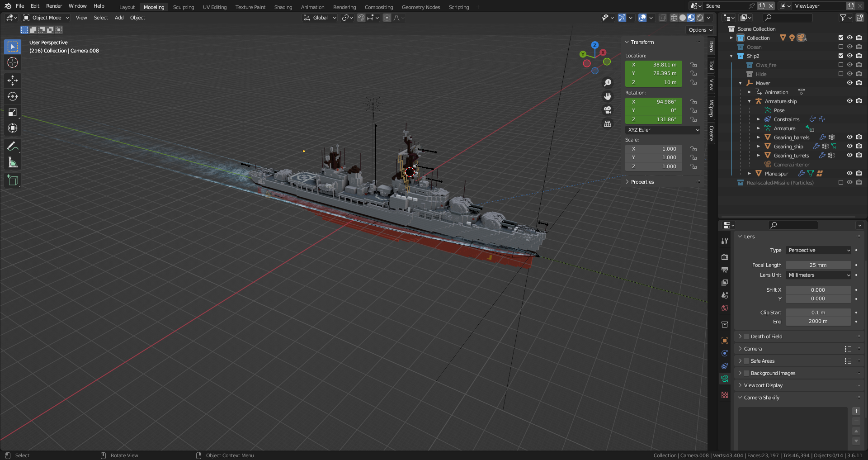Image resolution: width=868 pixels, height=460 pixels.
Task: Click the Focal Length field
Action: click(x=818, y=265)
